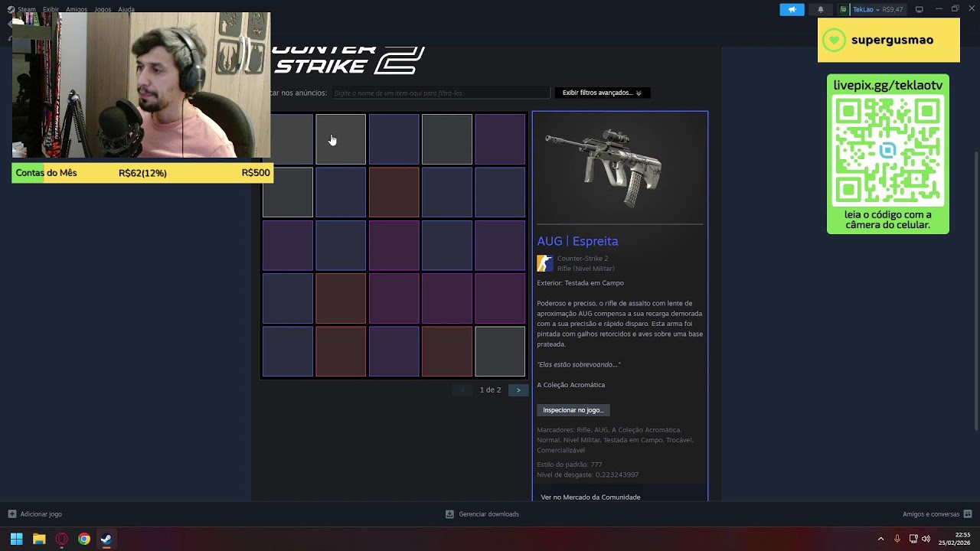Image resolution: width=980 pixels, height=551 pixels.
Task: Open File Explorer from taskbar
Action: [x=39, y=539]
